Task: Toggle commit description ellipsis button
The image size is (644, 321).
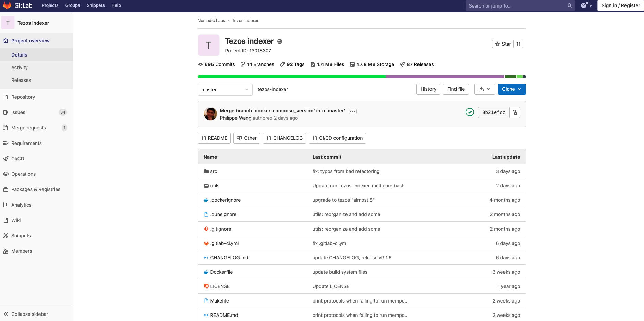Action: click(352, 111)
